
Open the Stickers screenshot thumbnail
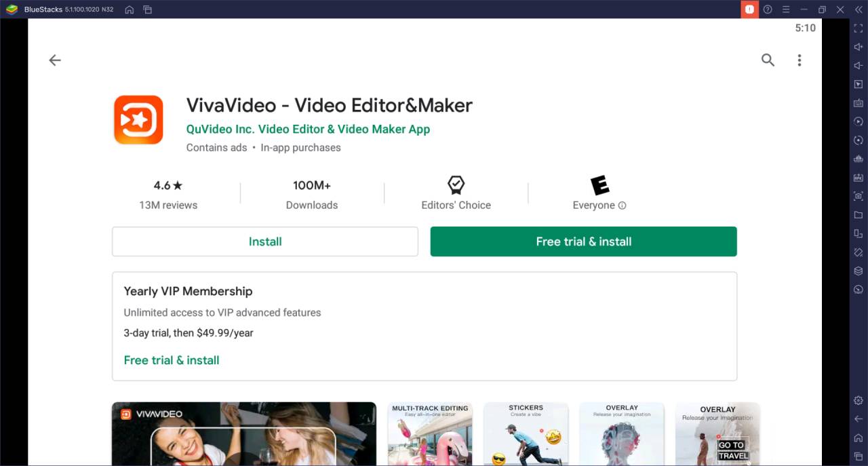(x=526, y=433)
